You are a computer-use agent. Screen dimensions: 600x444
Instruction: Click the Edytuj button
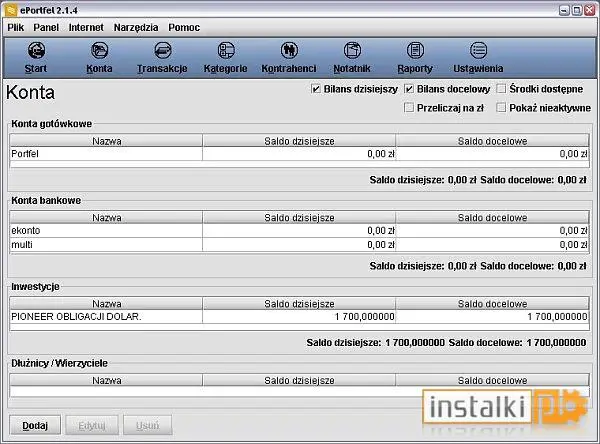point(92,425)
